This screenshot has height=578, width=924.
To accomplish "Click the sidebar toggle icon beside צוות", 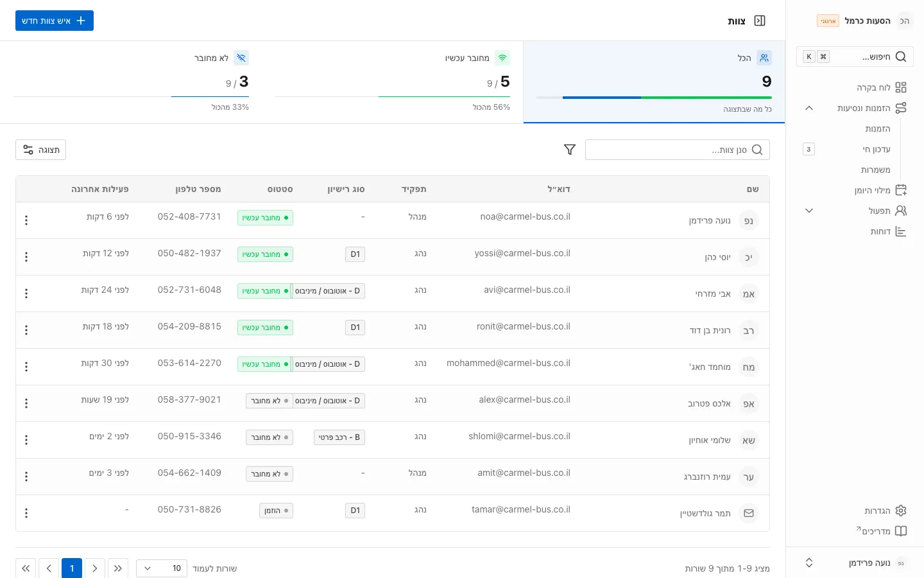I will point(760,21).
